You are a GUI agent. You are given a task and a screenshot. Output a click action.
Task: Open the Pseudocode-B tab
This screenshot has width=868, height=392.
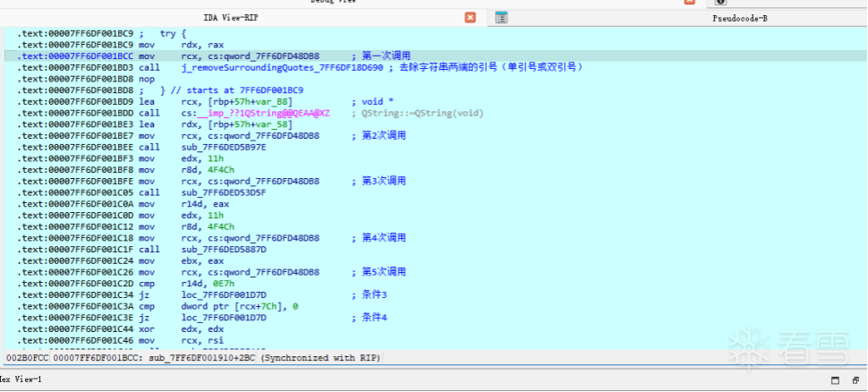(x=739, y=18)
